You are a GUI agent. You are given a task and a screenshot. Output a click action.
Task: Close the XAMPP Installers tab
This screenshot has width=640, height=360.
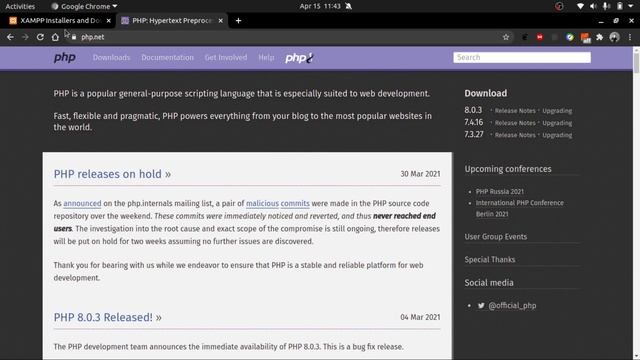(x=109, y=20)
